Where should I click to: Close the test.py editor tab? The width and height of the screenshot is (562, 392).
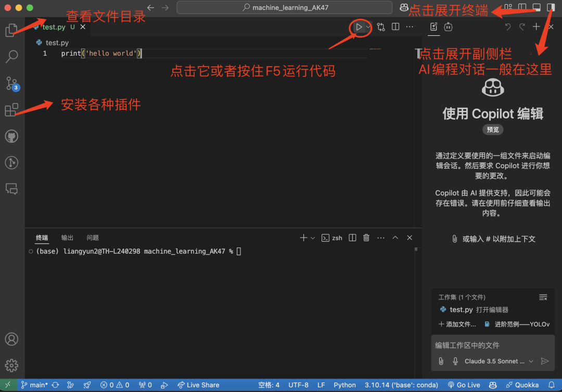coord(83,27)
